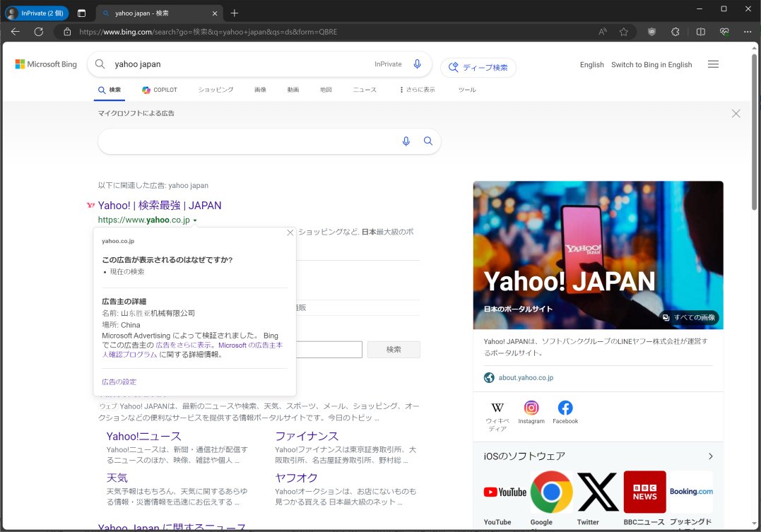
Task: Switch to the COPILOT tab
Action: [x=160, y=90]
